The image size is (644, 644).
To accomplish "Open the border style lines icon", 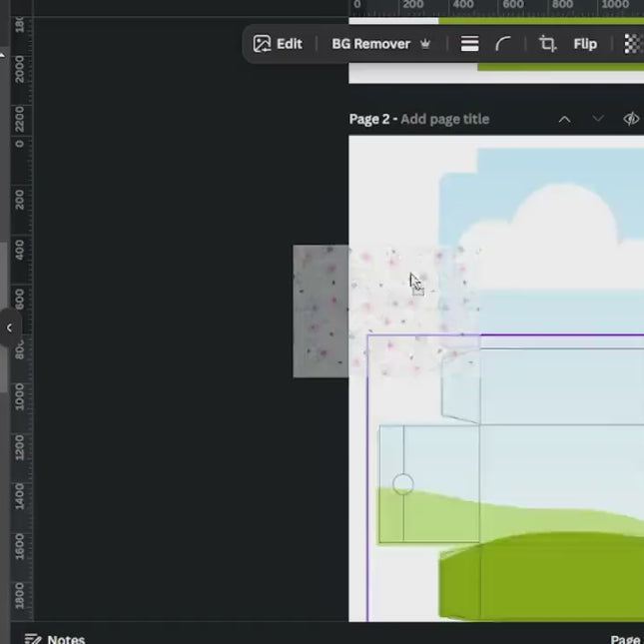I will [x=469, y=44].
